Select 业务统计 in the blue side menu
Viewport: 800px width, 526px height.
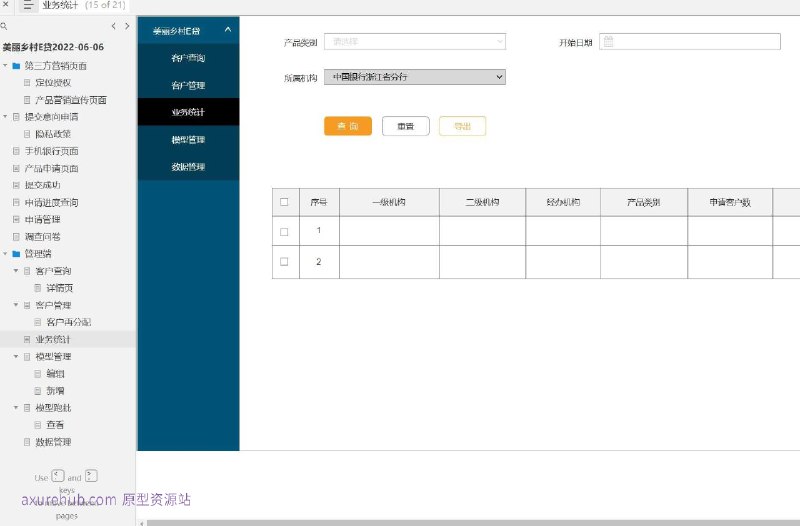pos(188,112)
